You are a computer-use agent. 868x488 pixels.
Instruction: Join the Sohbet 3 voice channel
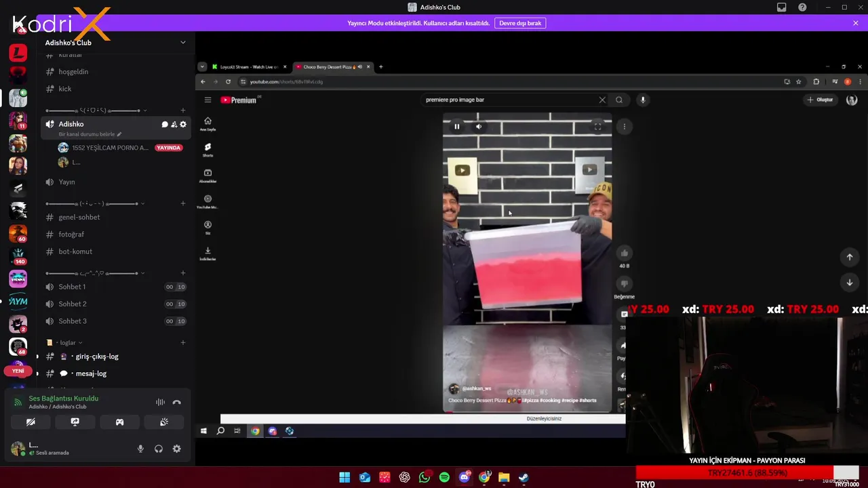[x=115, y=321]
